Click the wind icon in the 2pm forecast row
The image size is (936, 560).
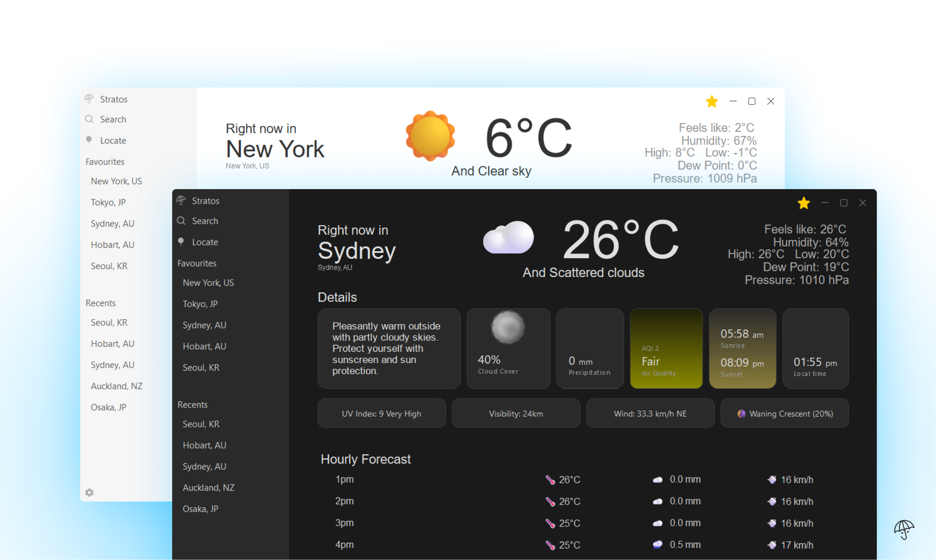[772, 501]
